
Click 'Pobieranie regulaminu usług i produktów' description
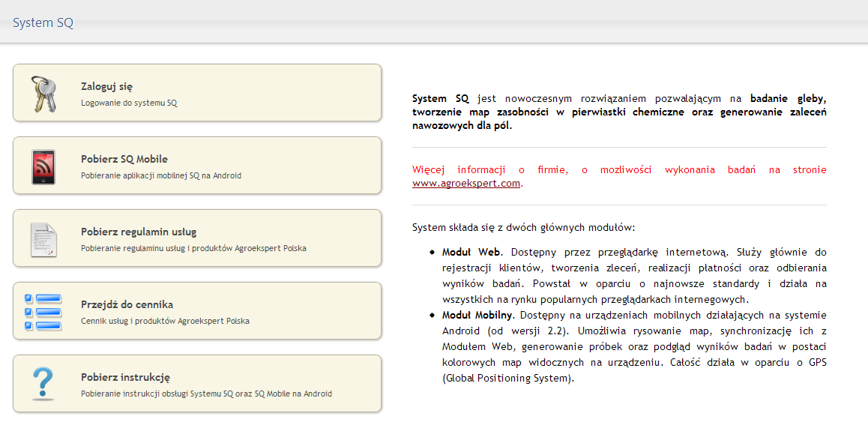coord(193,248)
